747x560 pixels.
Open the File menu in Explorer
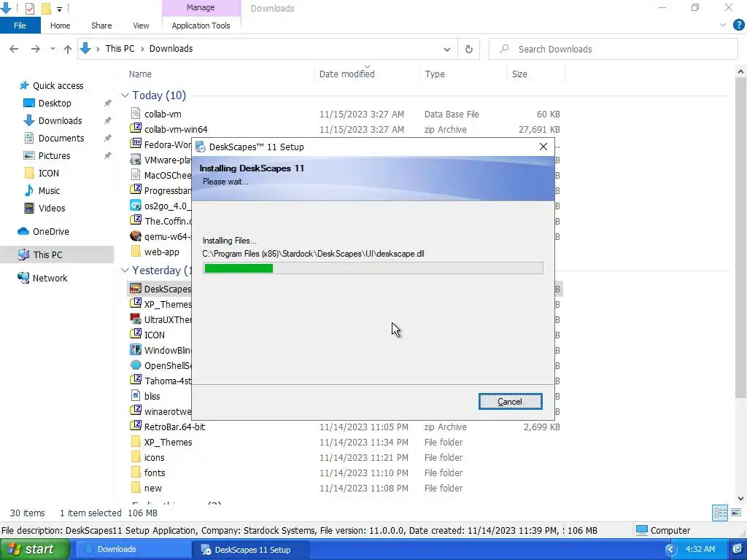20,26
